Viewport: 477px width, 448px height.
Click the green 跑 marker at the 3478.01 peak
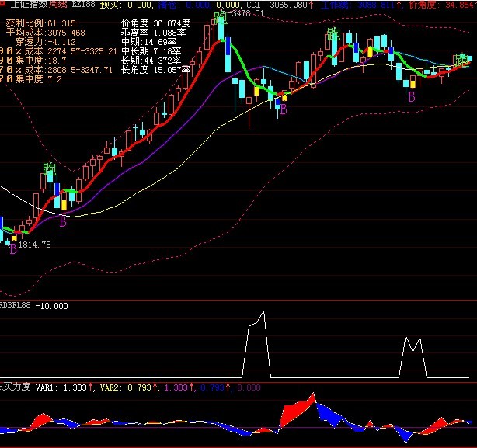click(221, 18)
